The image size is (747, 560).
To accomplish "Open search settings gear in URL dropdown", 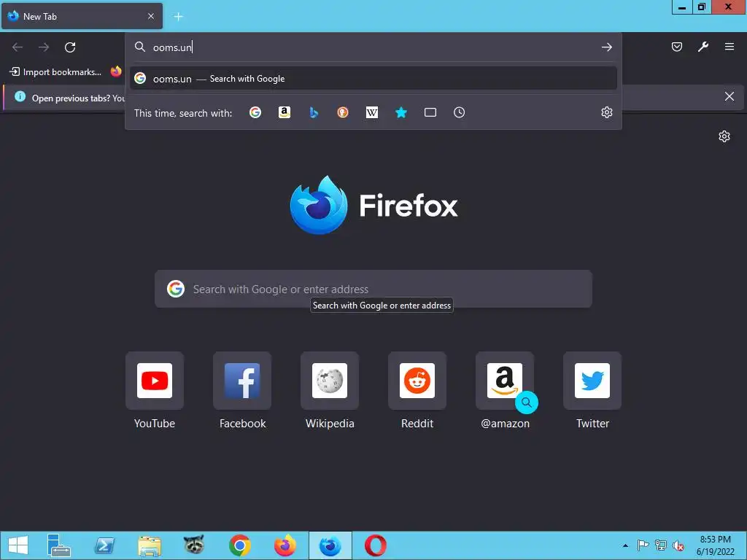I will [x=606, y=112].
